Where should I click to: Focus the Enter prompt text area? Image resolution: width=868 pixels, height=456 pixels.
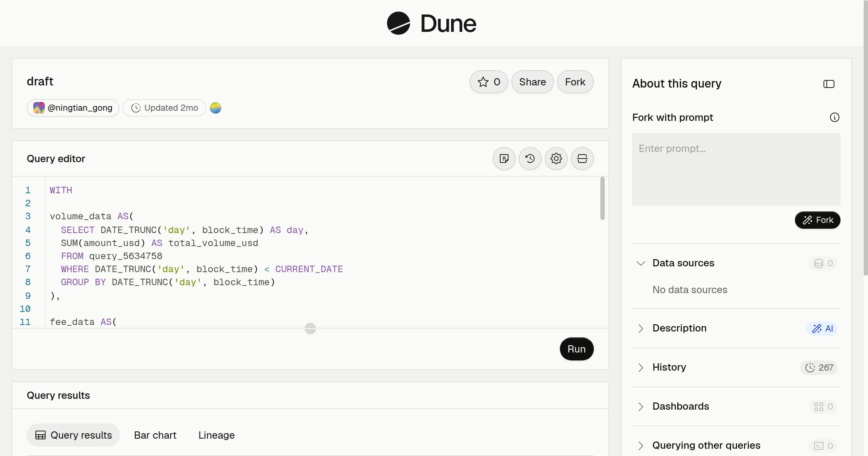pos(736,169)
